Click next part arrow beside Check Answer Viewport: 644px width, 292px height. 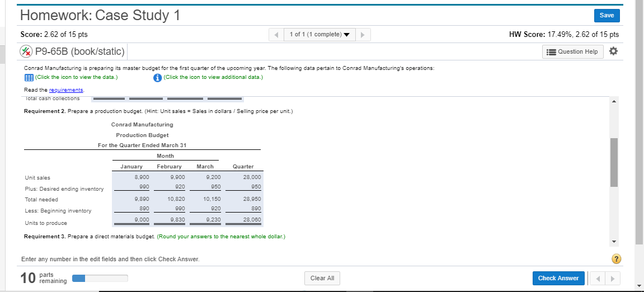(612, 278)
